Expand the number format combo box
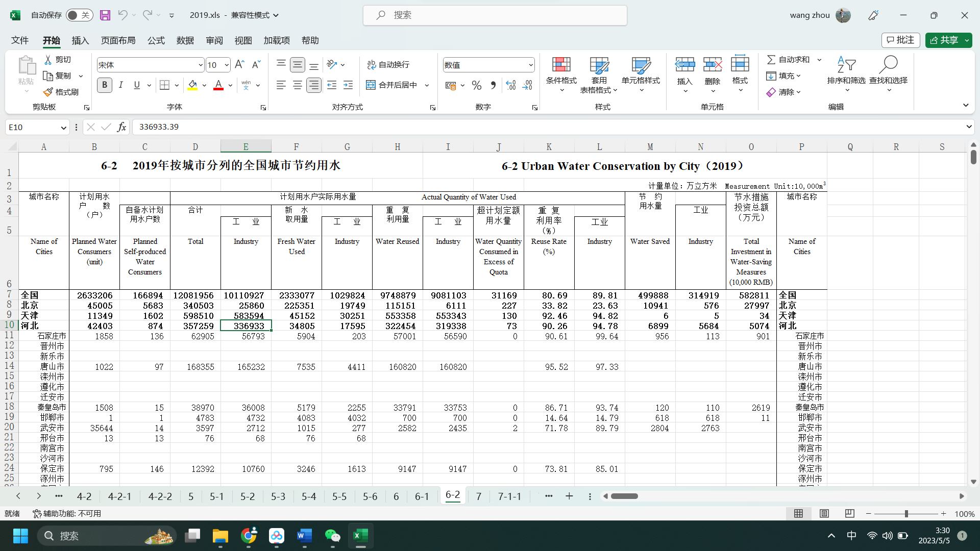980x551 pixels. click(x=531, y=65)
